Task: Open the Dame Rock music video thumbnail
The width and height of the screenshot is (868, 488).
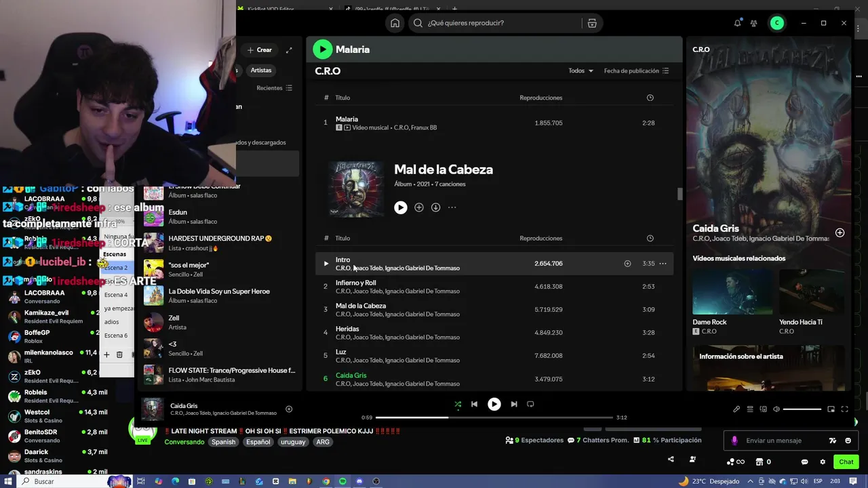Action: [x=732, y=291]
